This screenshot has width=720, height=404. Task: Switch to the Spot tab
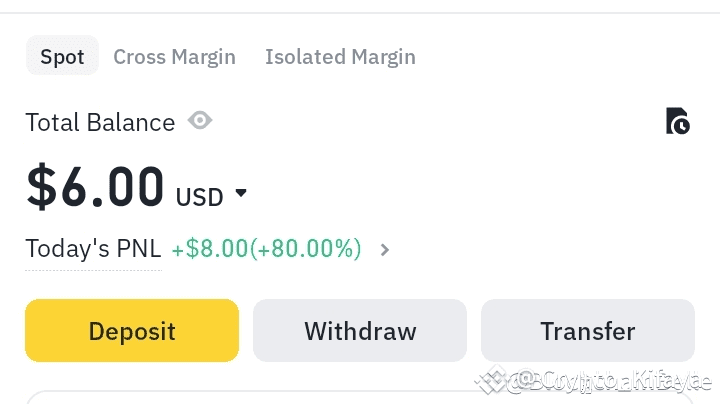62,56
